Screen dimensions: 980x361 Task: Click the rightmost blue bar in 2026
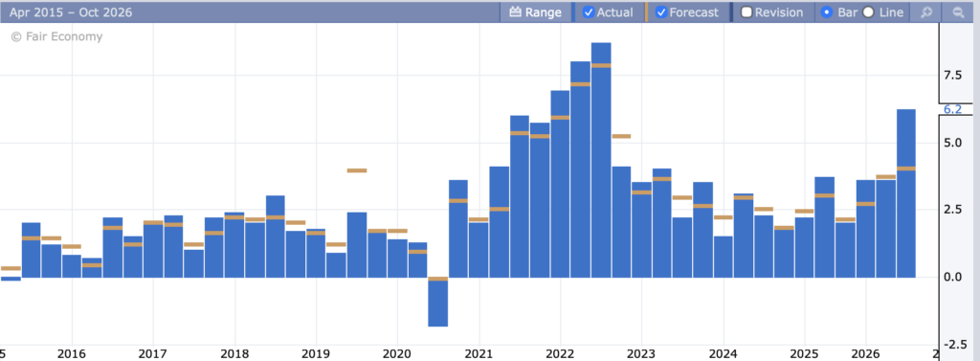[x=906, y=193]
